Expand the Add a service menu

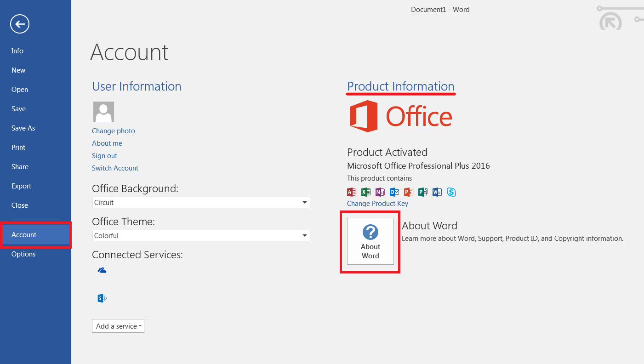click(x=118, y=326)
